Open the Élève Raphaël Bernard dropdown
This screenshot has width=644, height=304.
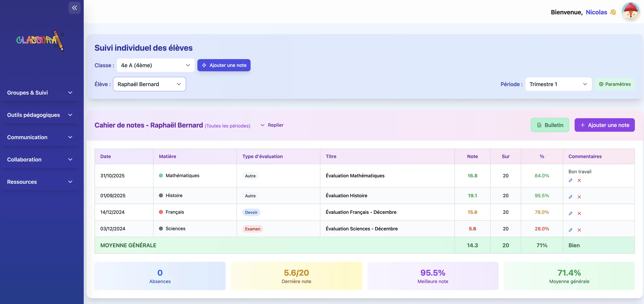(149, 84)
